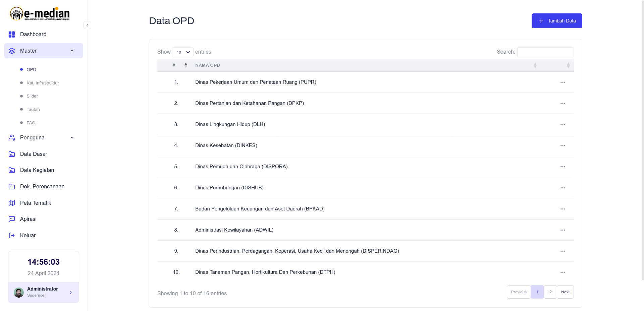The image size is (644, 311).
Task: Open the Slider submenu item
Action: coord(32,96)
